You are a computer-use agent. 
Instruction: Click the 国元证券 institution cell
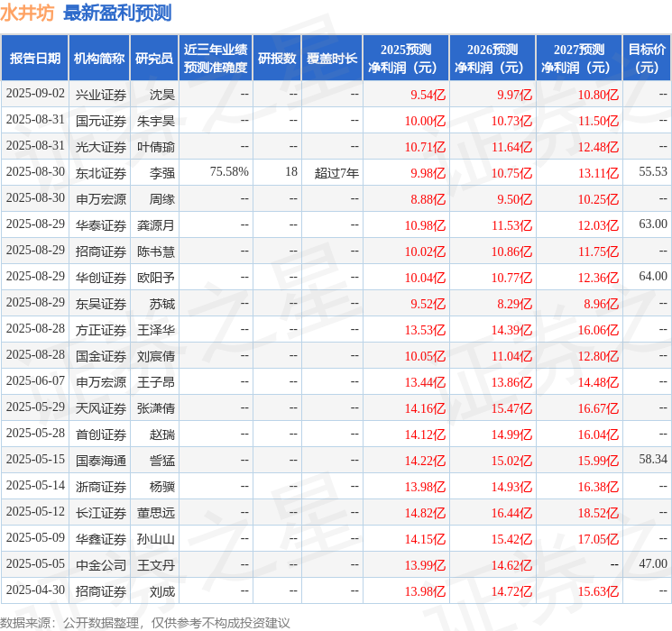(101, 121)
